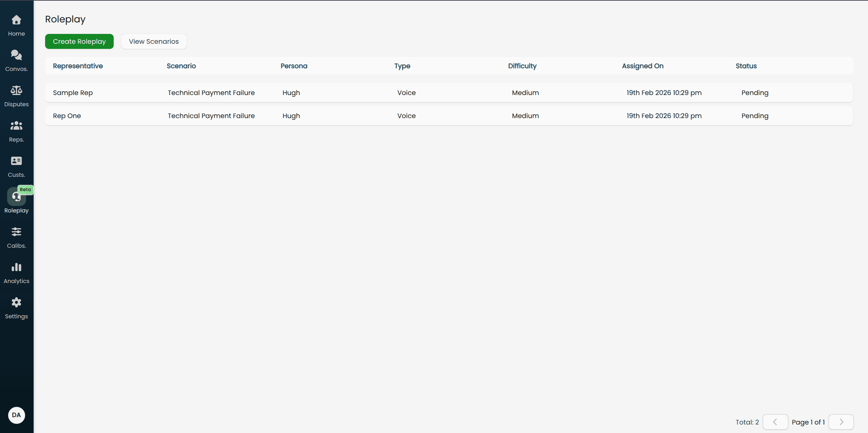
Task: Open the Convos. section
Action: point(16,60)
